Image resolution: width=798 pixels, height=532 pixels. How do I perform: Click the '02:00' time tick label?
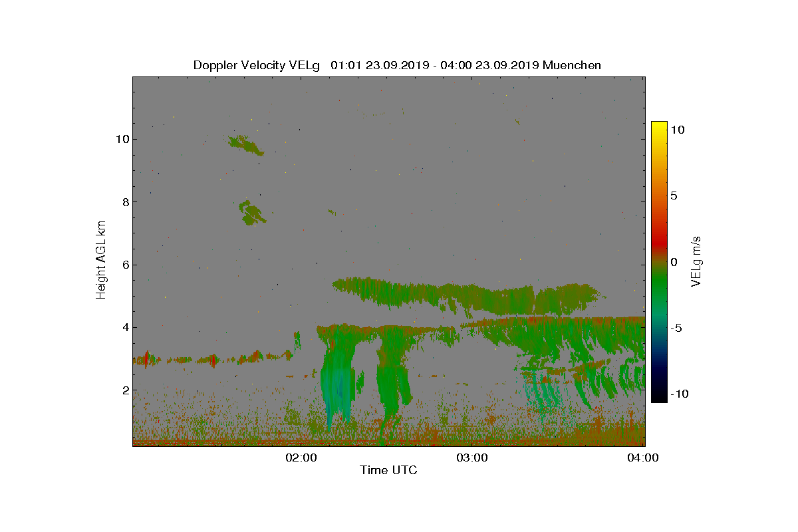(x=302, y=458)
